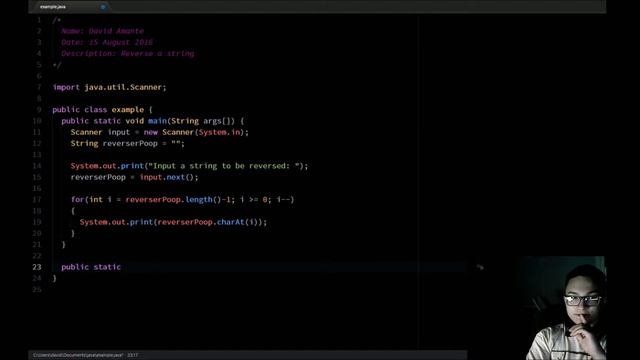This screenshot has height=360, width=640.
Task: Click the "input.next()" call on line 15
Action: (169, 177)
